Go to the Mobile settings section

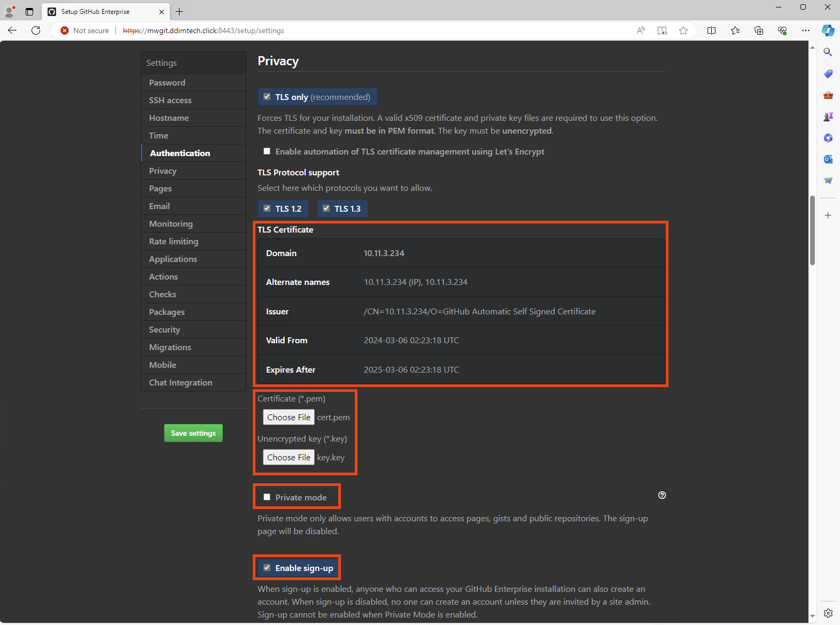click(193, 365)
